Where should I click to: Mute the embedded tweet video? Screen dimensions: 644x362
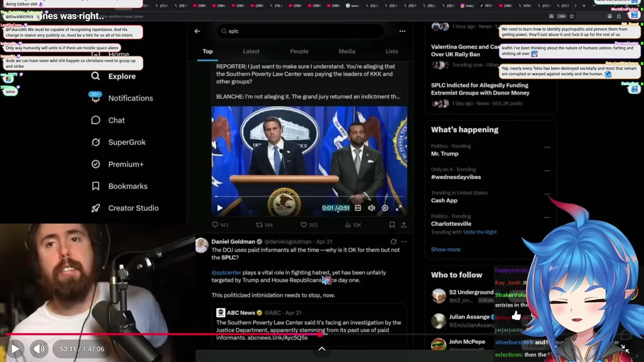coord(371,208)
